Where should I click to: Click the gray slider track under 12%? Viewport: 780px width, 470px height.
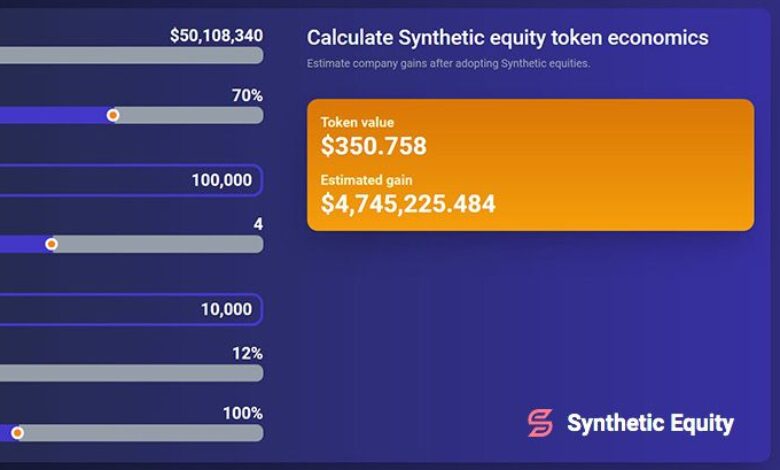[131, 373]
